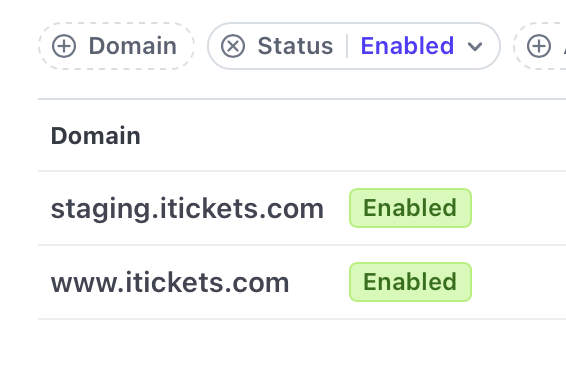Remove Status filter with the X icon
The image size is (566, 366).
233,46
